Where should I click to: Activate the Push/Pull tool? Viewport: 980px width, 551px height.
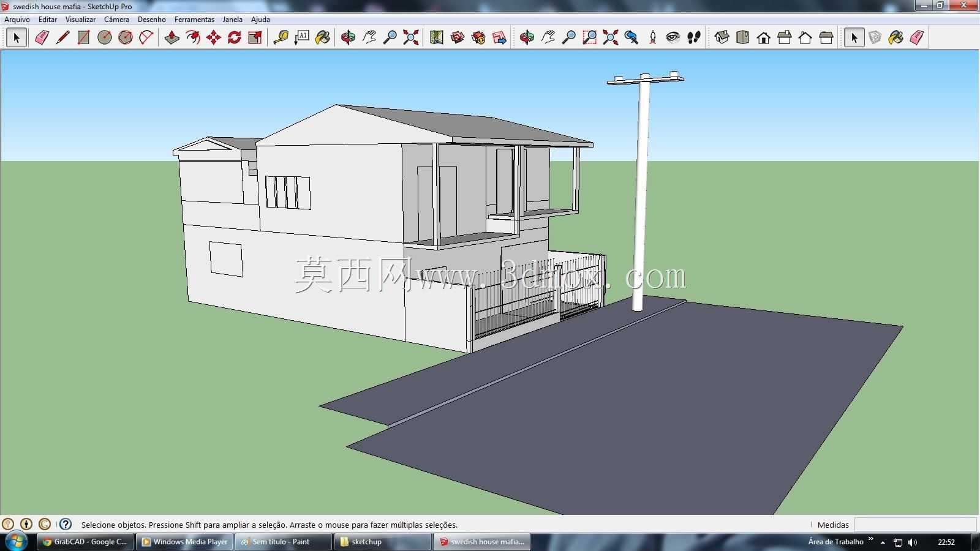(171, 38)
